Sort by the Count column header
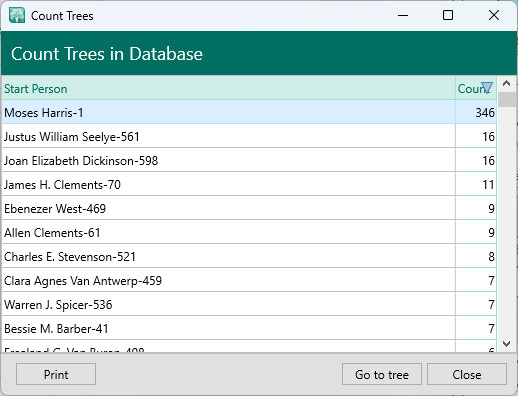Image resolution: width=518 pixels, height=396 pixels. [x=476, y=88]
